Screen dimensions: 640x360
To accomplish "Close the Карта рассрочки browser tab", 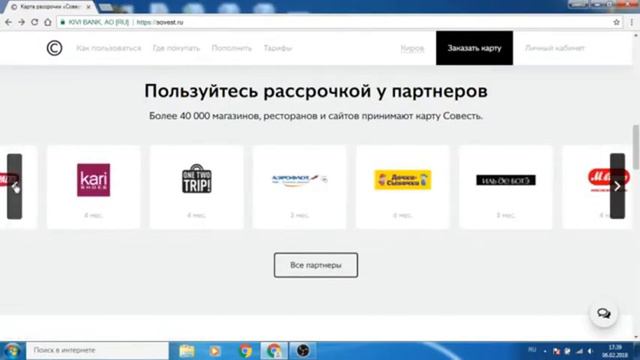I will [88, 7].
